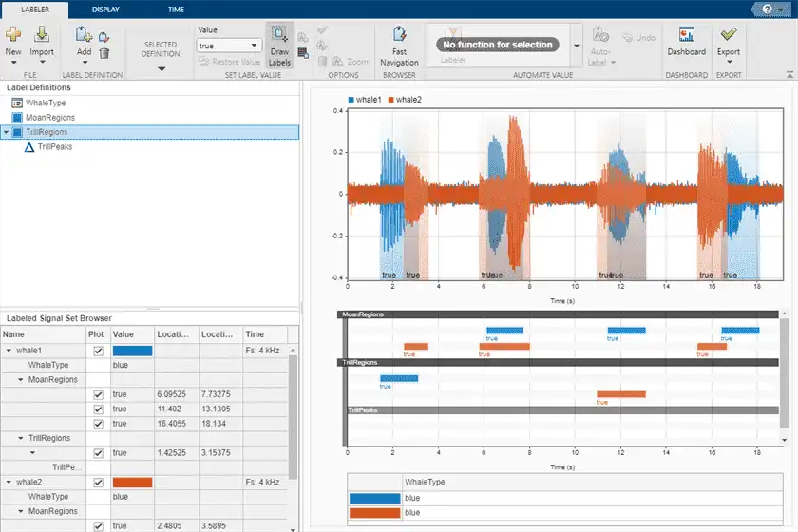Toggle the Draw Labels tool
This screenshot has height=532, width=798.
point(279,44)
